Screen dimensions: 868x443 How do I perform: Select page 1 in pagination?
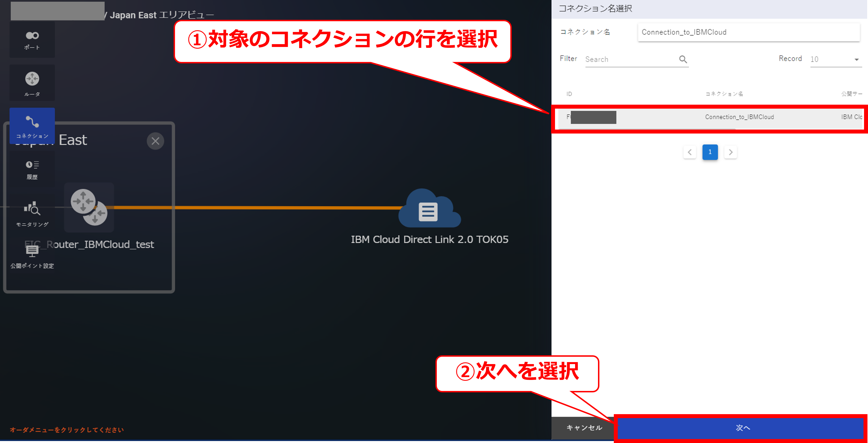[x=710, y=152]
